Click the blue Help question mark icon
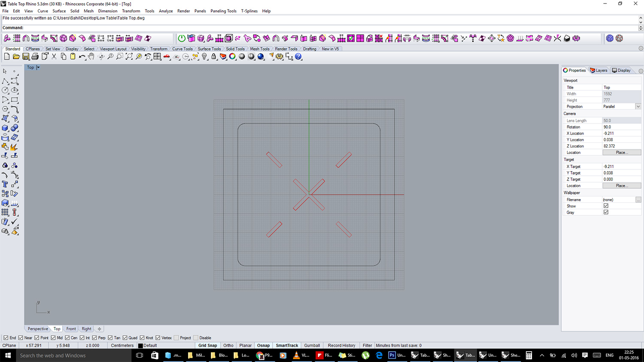 298,57
